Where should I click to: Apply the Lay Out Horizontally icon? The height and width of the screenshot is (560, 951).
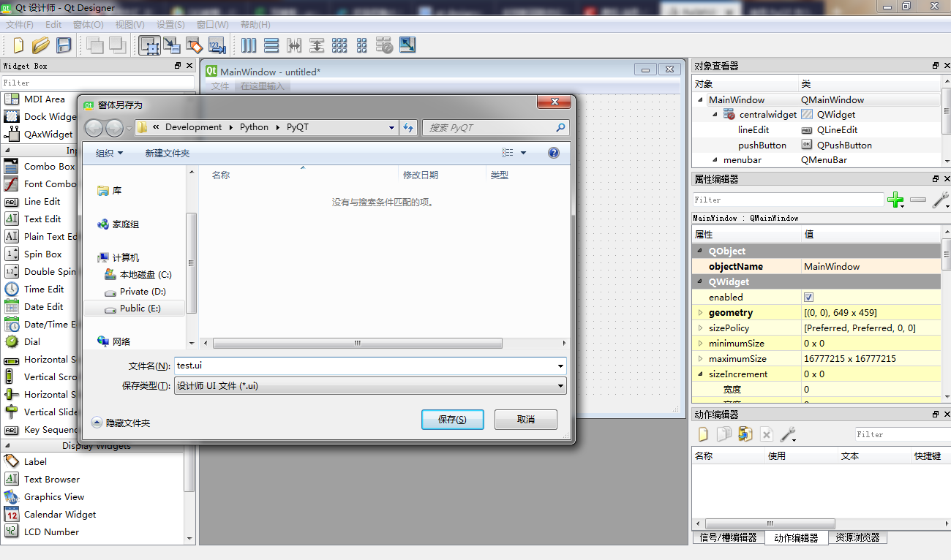pos(249,45)
